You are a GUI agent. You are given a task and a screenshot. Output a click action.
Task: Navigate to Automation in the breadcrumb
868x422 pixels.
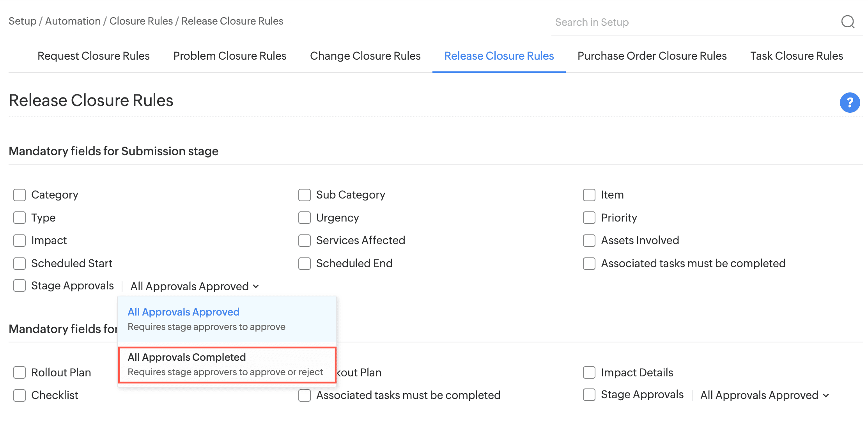(x=73, y=21)
